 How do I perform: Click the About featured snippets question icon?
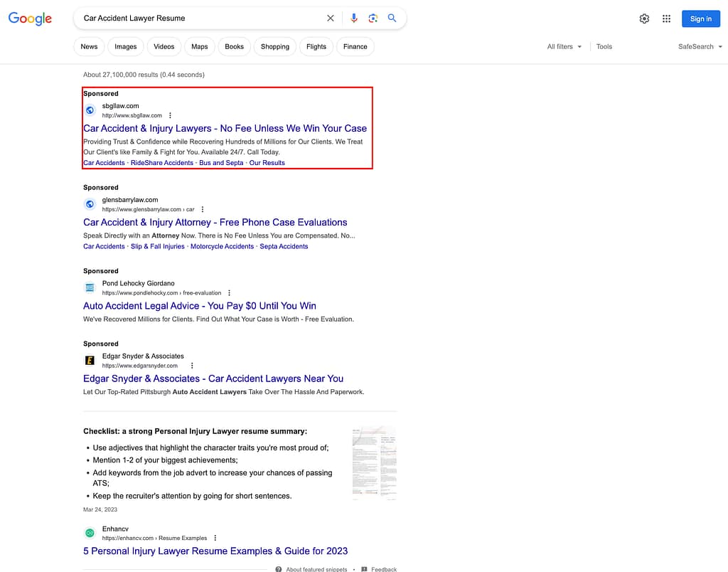tap(279, 569)
